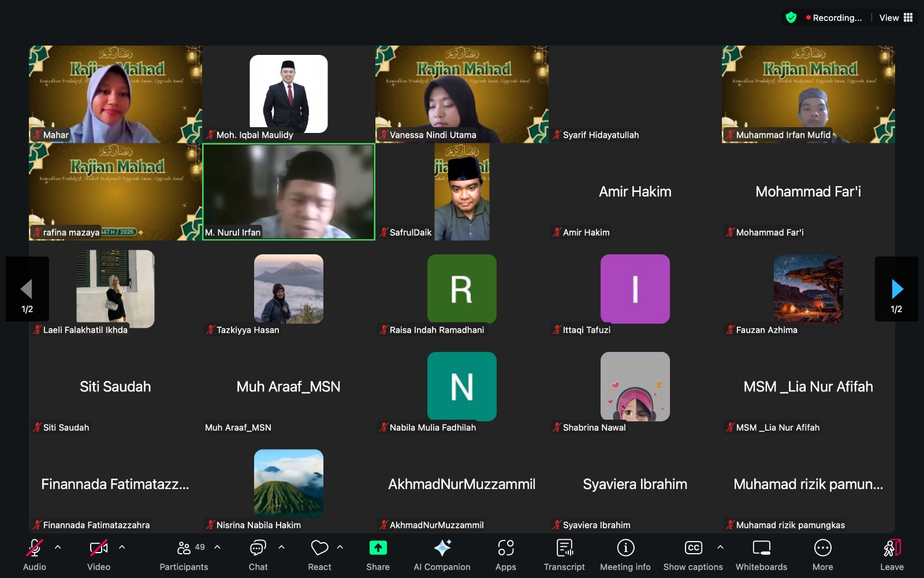Screen dimensions: 924x578
Task: Expand the React options chevron
Action: tap(340, 547)
